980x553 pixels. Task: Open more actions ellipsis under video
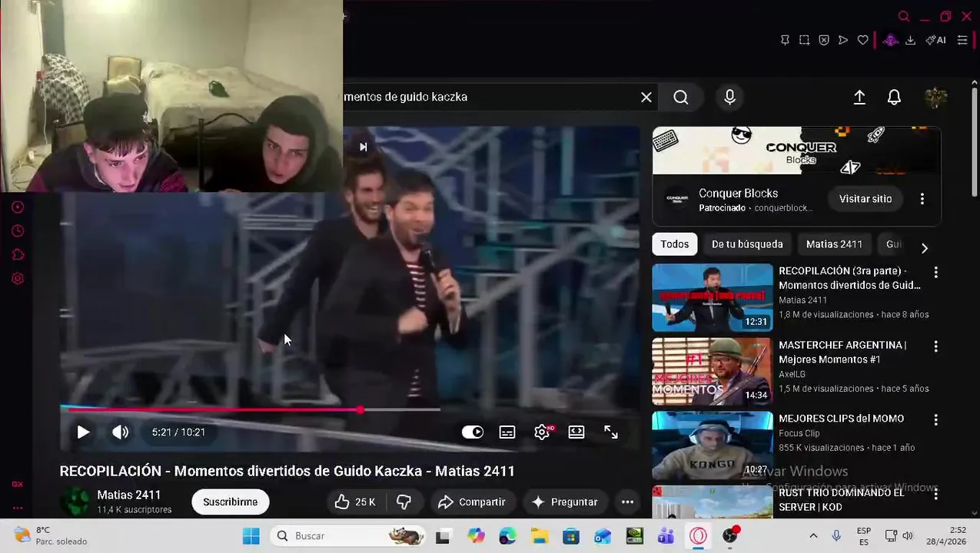[x=627, y=502]
